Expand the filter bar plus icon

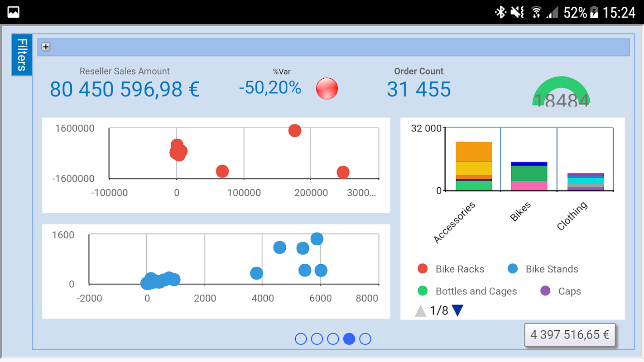click(x=46, y=47)
